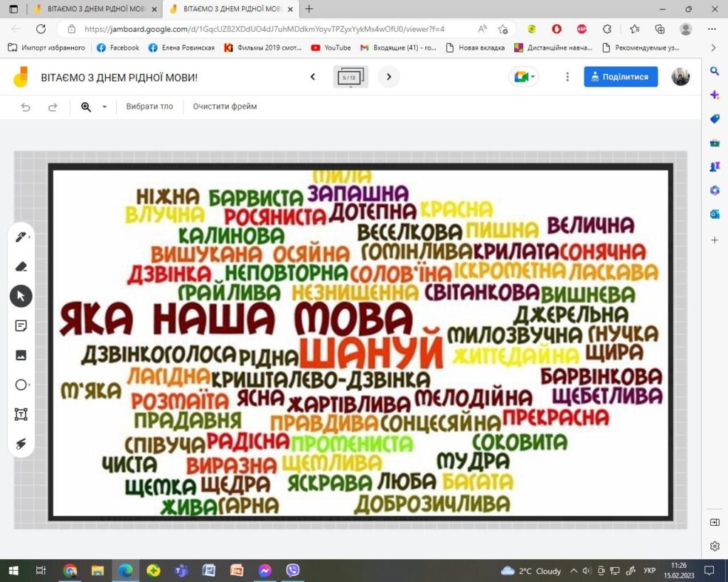Click the address bar URL
The height and width of the screenshot is (582, 728).
pos(264,28)
